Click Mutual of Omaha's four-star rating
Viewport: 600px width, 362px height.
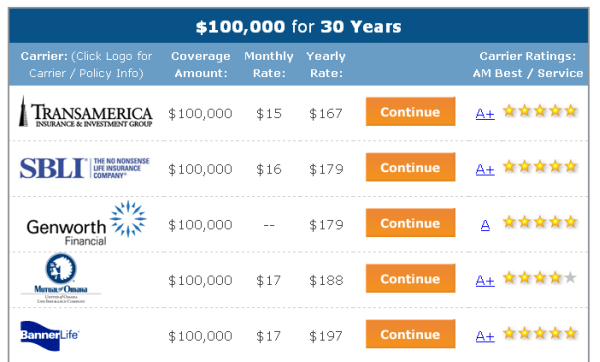(540, 277)
